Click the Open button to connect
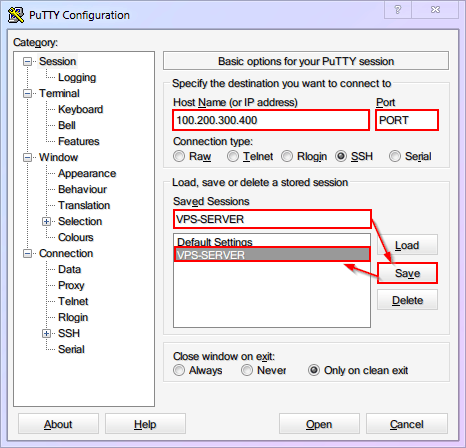Image resolution: width=466 pixels, height=448 pixels. (x=319, y=424)
